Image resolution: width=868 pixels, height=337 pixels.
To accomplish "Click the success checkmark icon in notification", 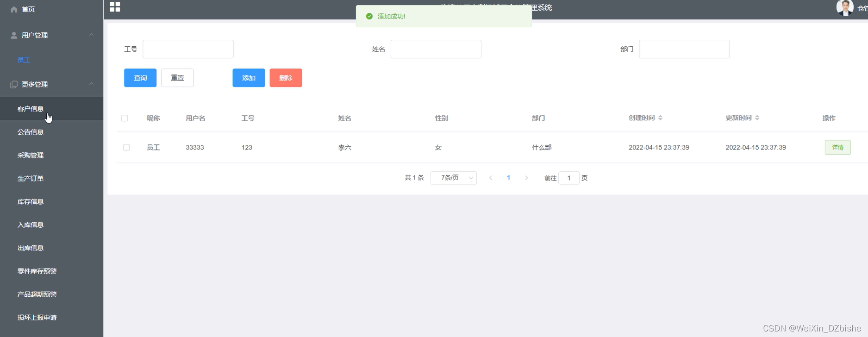I will click(x=369, y=16).
